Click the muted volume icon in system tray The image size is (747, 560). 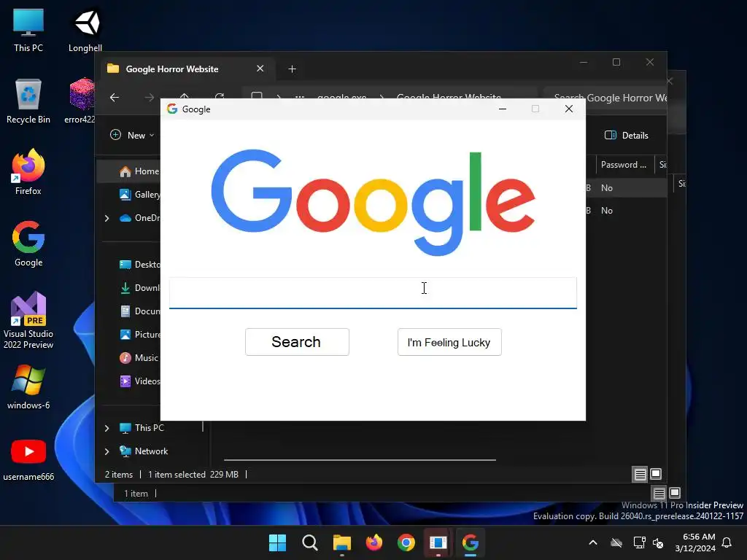pos(658,542)
